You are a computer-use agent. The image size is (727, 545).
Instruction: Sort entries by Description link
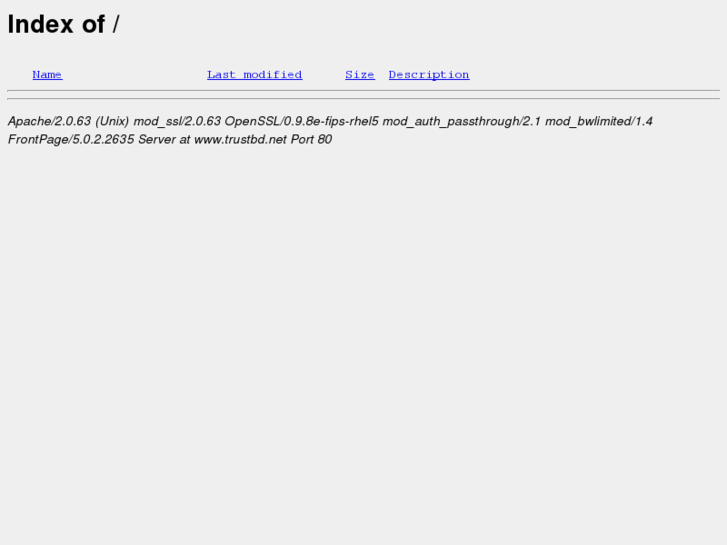click(x=429, y=75)
